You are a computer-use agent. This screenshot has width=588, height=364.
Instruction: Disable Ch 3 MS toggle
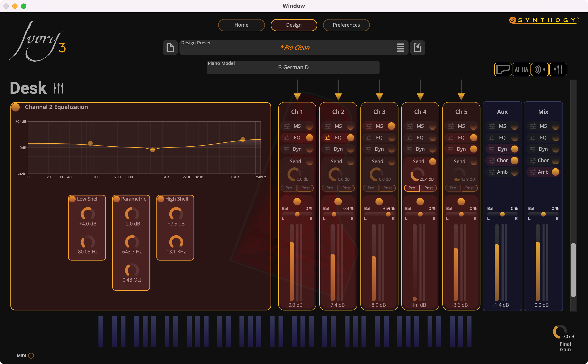click(391, 126)
